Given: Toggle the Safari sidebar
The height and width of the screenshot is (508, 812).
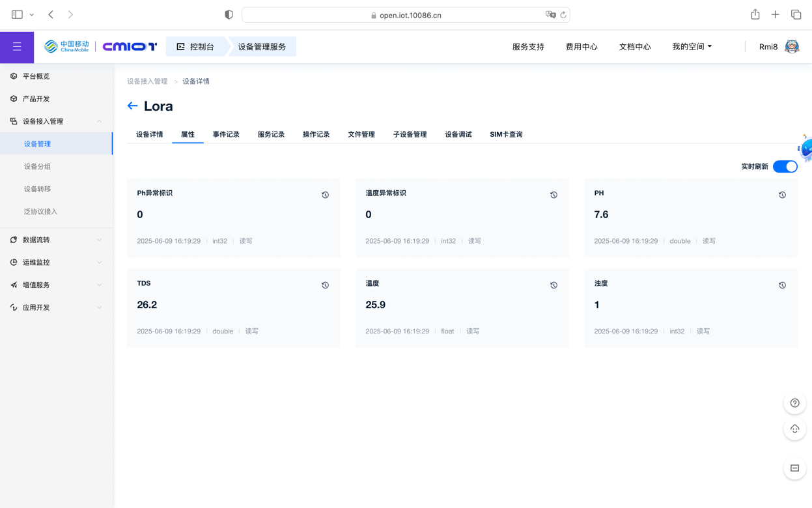Looking at the screenshot, I should click(17, 14).
